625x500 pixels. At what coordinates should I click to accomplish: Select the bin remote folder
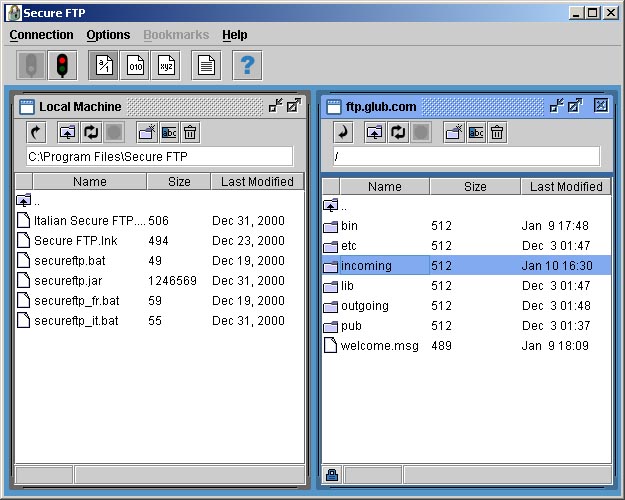466,226
